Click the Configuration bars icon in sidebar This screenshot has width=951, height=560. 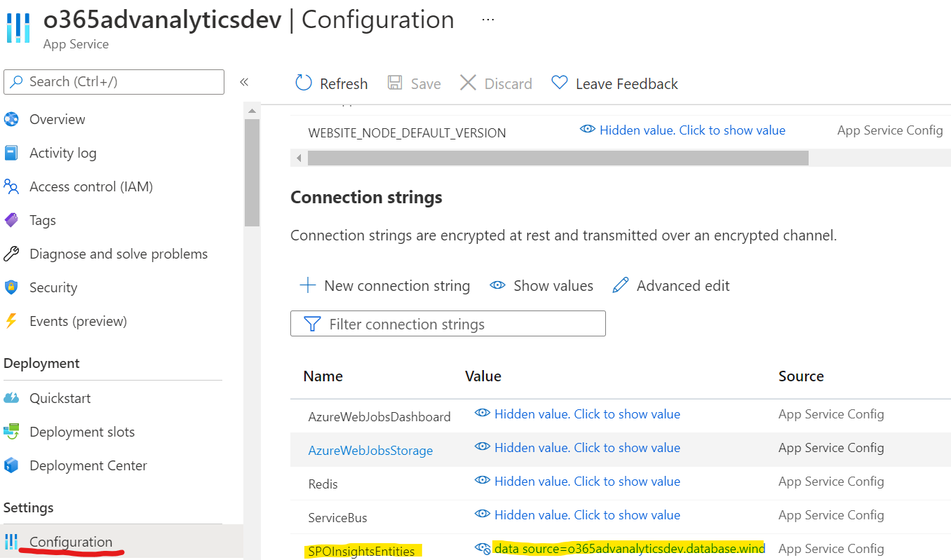pyautogui.click(x=11, y=542)
